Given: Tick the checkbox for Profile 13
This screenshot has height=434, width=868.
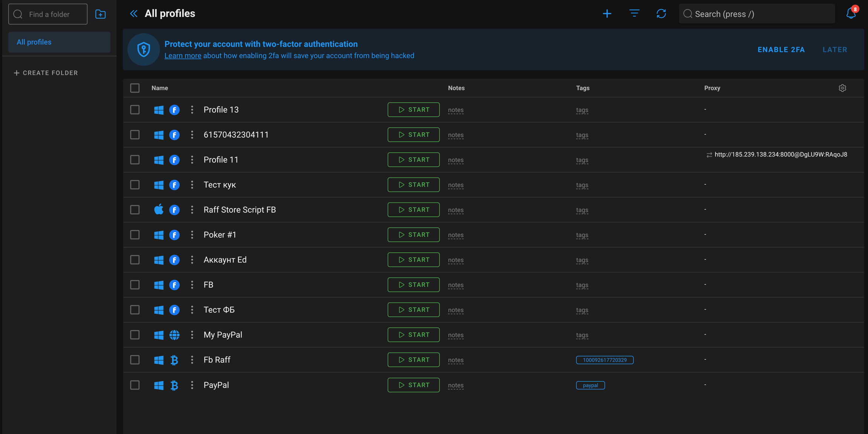Looking at the screenshot, I should pyautogui.click(x=135, y=110).
